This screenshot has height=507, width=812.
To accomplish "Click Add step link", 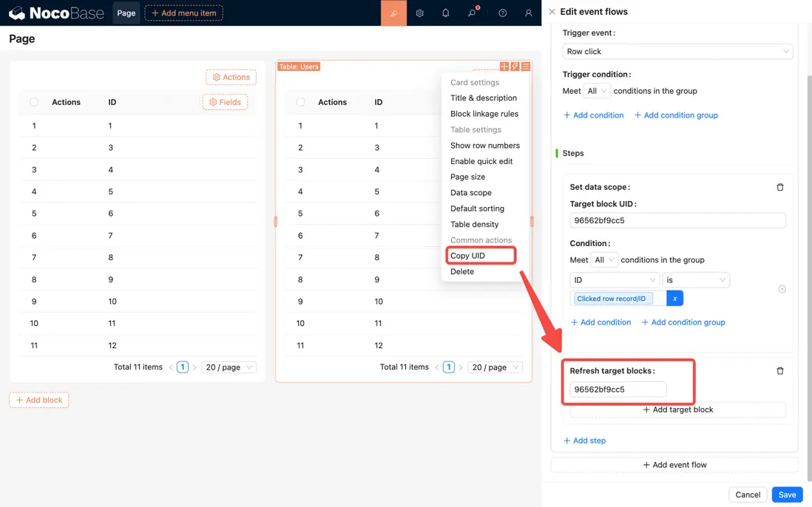I will coord(584,440).
